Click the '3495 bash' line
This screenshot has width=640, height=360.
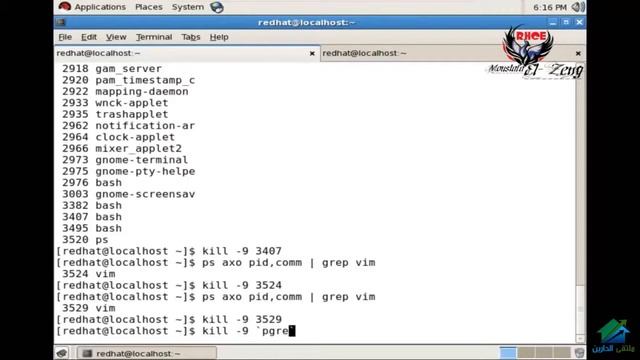[92, 229]
